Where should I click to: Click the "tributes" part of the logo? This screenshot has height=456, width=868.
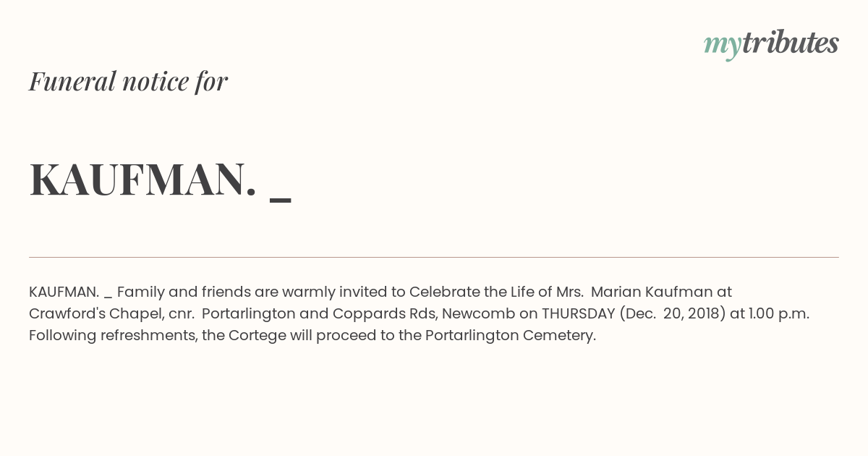(791, 43)
